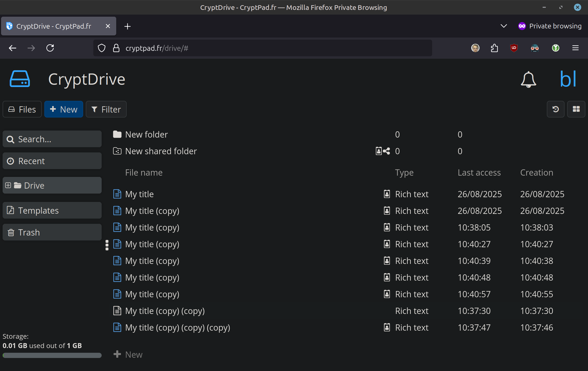Open the three-dot menu beside My title (copy)
The width and height of the screenshot is (588, 371).
pyautogui.click(x=107, y=245)
